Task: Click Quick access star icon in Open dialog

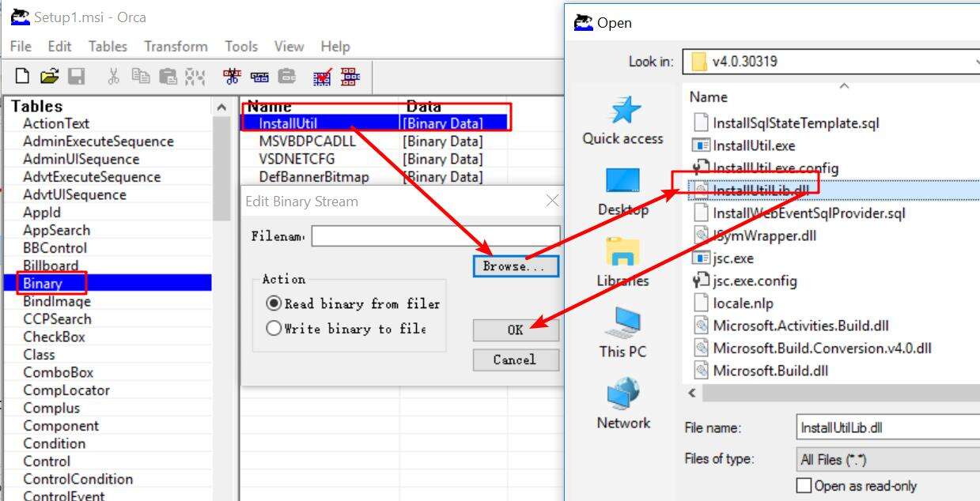Action: 623,111
